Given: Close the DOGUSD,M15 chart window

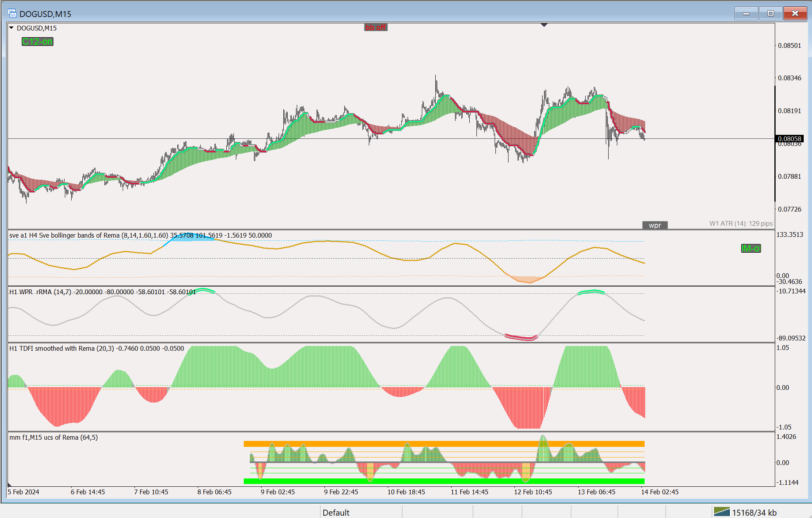Looking at the screenshot, I should click(x=795, y=13).
